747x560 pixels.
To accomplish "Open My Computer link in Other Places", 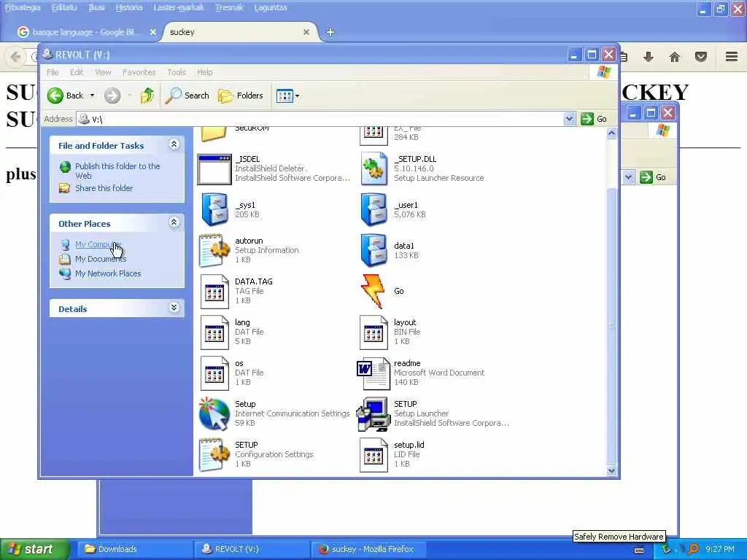I will pyautogui.click(x=98, y=244).
